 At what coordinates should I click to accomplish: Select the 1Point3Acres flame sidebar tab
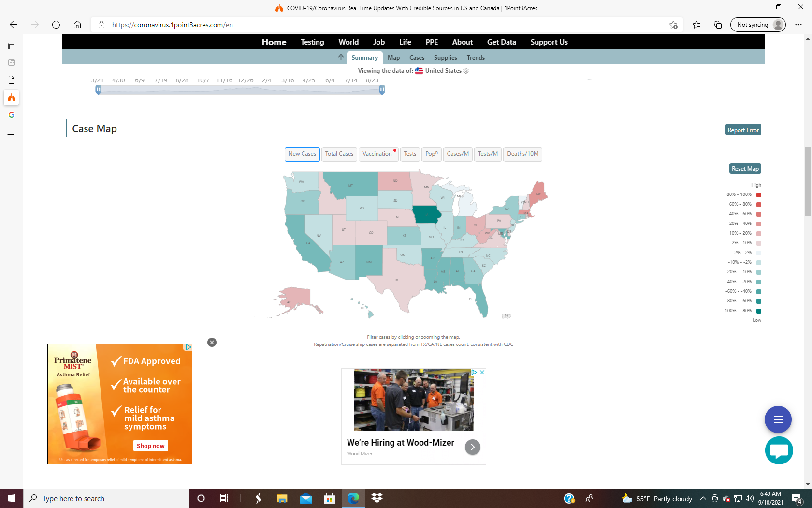11,98
